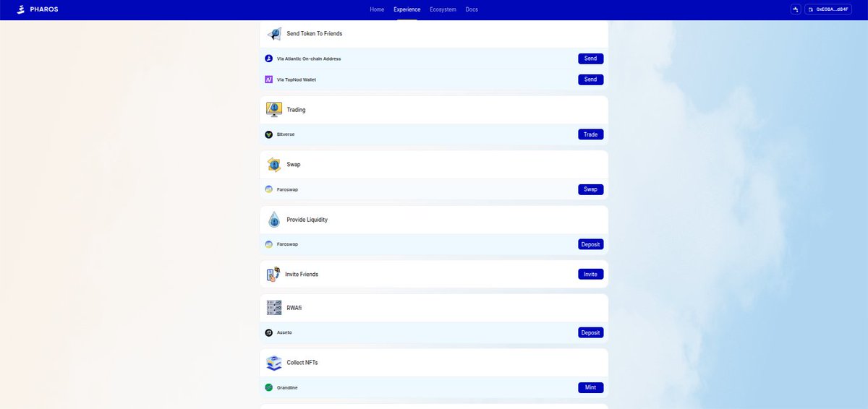This screenshot has height=409, width=868.
Task: Click the 'Asseto' label
Action: tap(284, 332)
